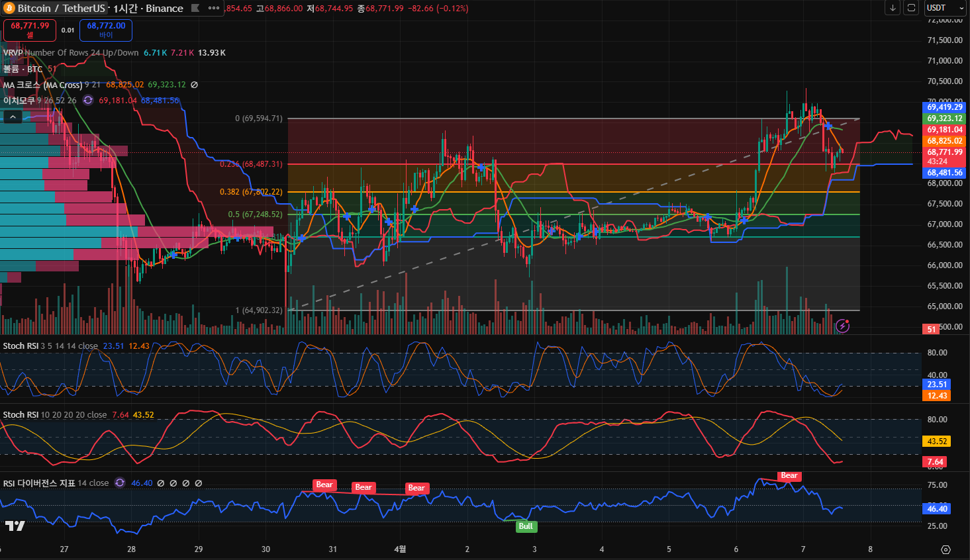Click the purple refresh icon on RSI divergence legend

coord(120,483)
